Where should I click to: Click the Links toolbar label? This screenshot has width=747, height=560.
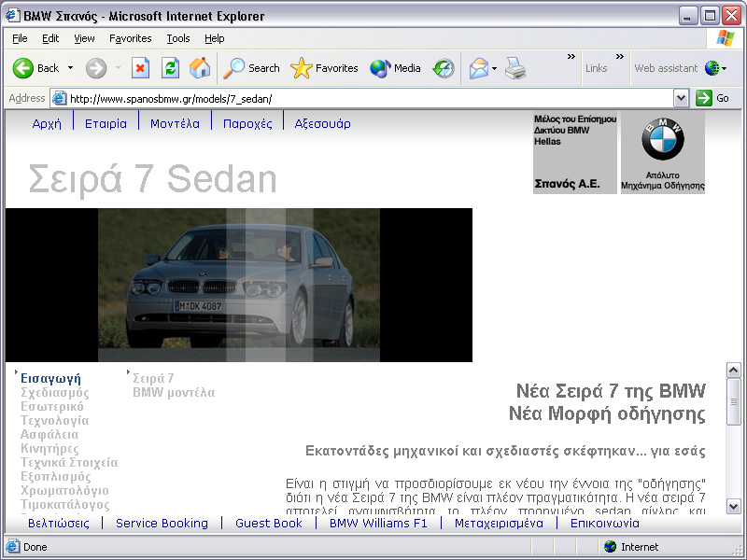click(596, 68)
